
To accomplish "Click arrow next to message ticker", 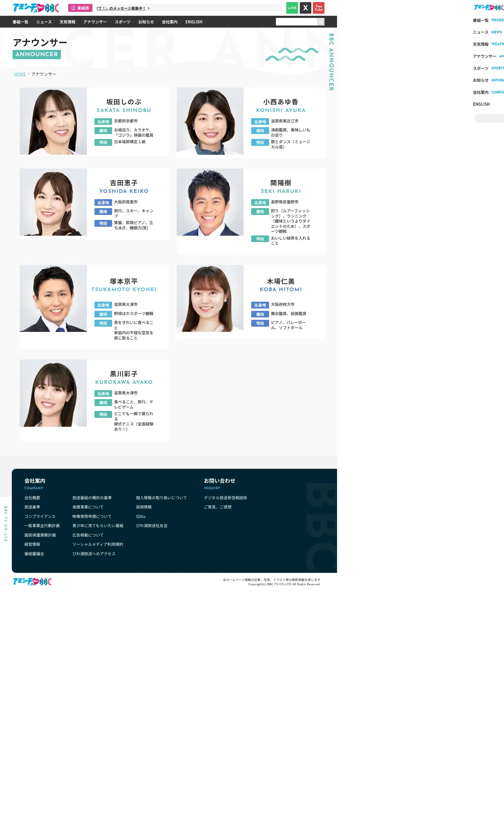I will [x=149, y=8].
